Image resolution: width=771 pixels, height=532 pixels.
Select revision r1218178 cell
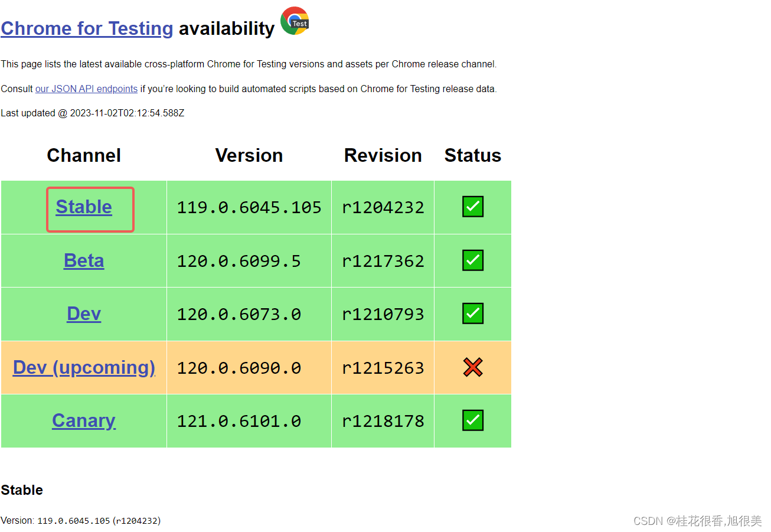click(383, 421)
